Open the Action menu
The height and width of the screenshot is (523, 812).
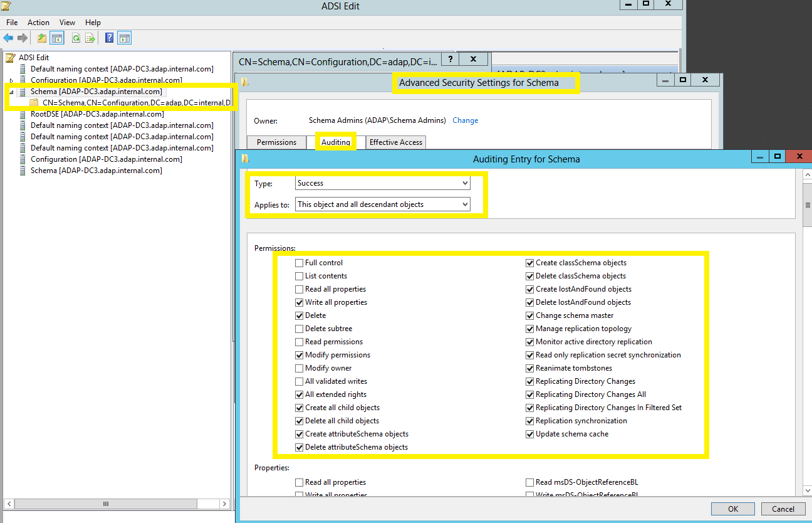38,23
